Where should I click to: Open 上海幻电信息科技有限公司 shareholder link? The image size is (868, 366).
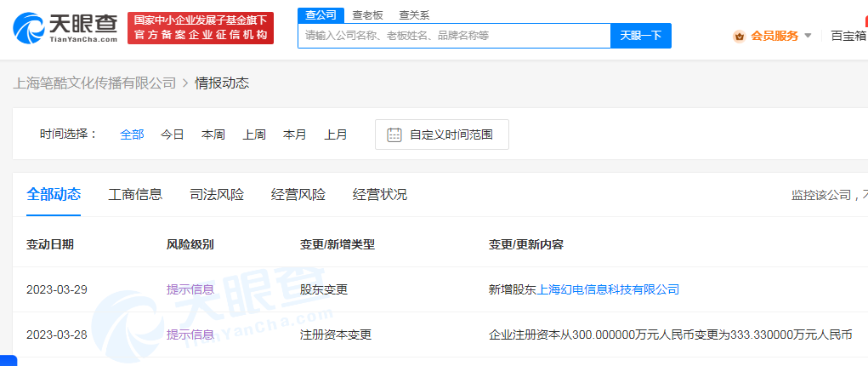point(609,289)
